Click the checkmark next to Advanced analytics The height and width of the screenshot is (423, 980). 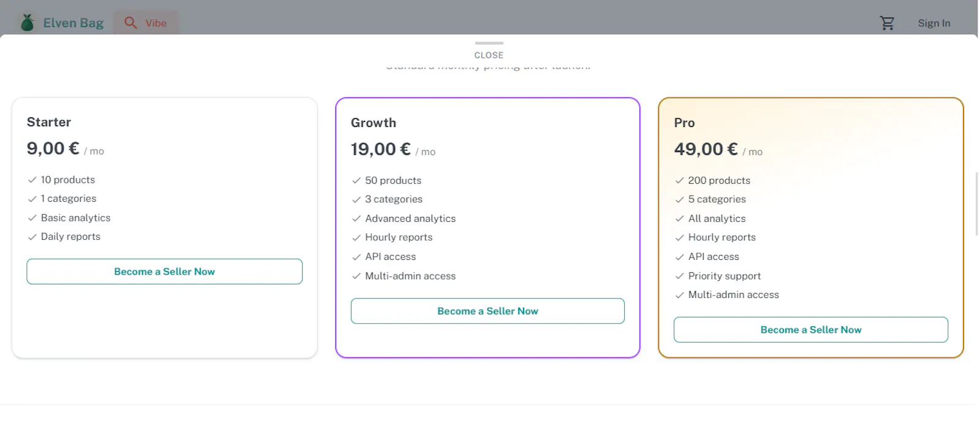click(x=356, y=218)
